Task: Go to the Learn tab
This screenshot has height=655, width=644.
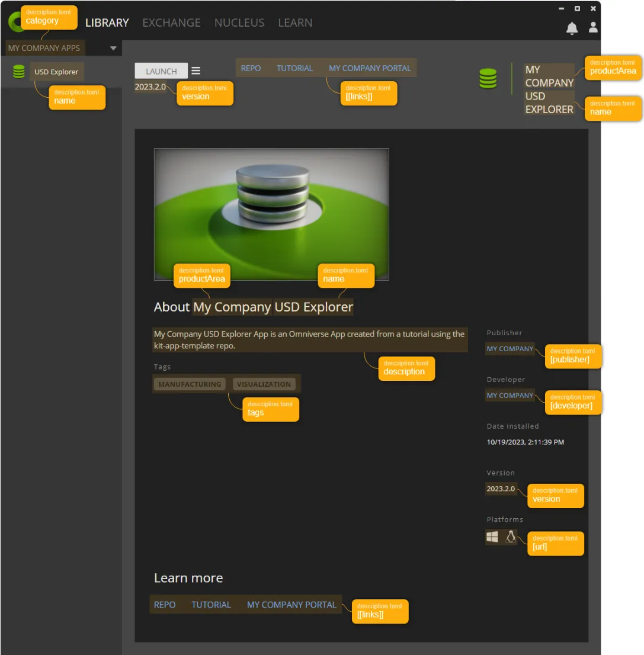Action: coord(295,23)
